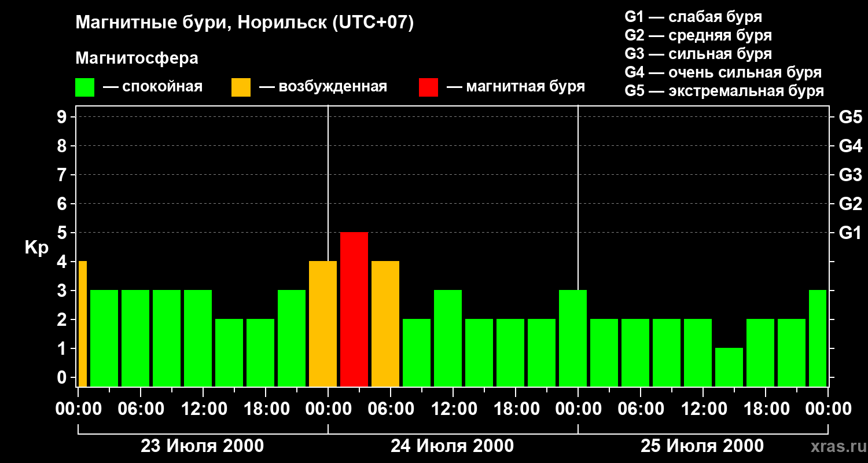Select the red Kp 5 storm bar
Image resolution: width=868 pixels, height=463 pixels.
pyautogui.click(x=354, y=309)
